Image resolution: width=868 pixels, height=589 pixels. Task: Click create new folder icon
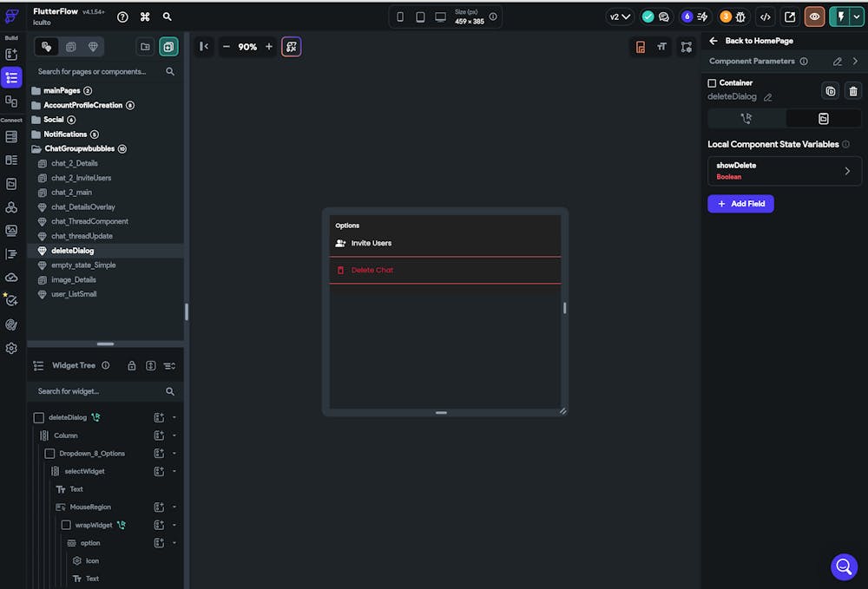(x=145, y=47)
